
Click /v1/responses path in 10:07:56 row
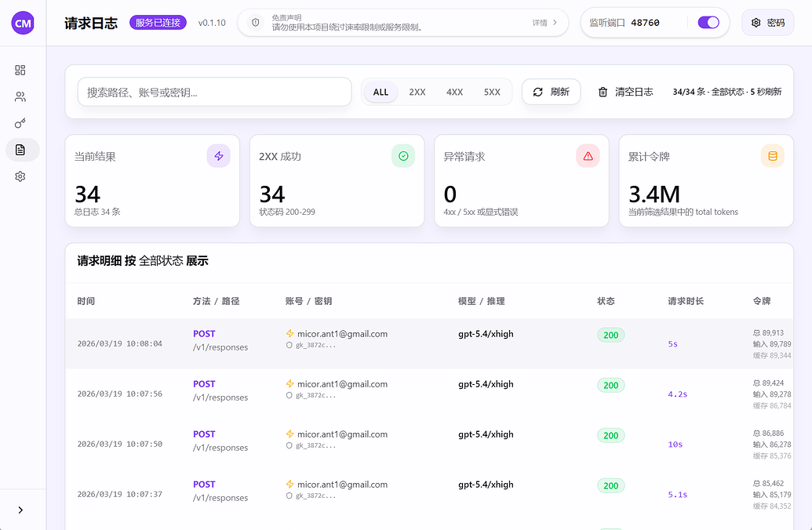[x=220, y=397]
